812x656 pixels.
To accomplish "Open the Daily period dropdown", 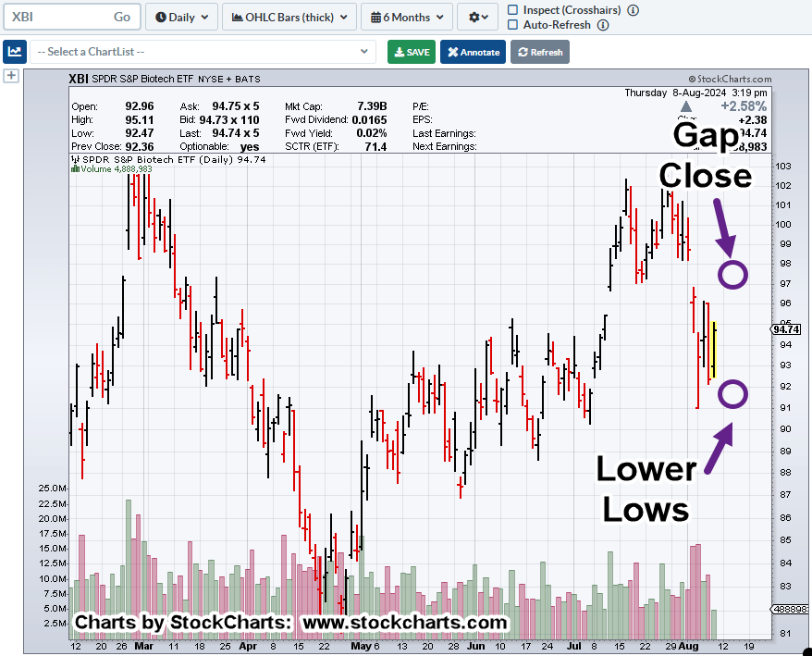I will click(182, 17).
